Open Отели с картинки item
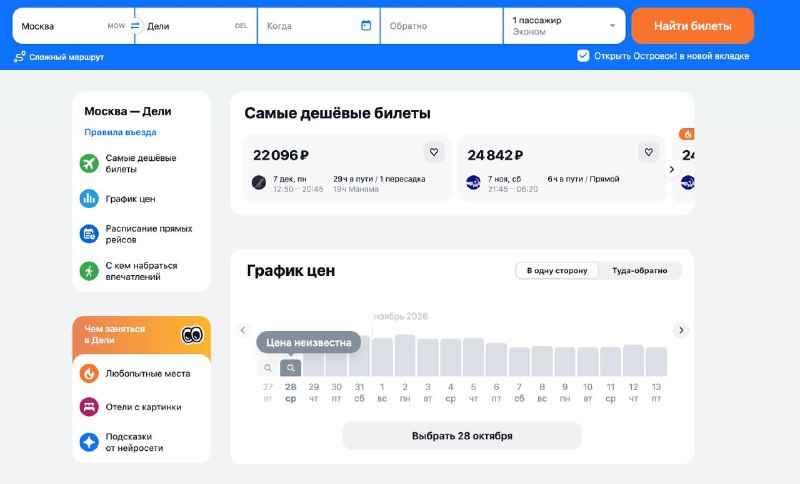The width and height of the screenshot is (800, 484). click(141, 407)
